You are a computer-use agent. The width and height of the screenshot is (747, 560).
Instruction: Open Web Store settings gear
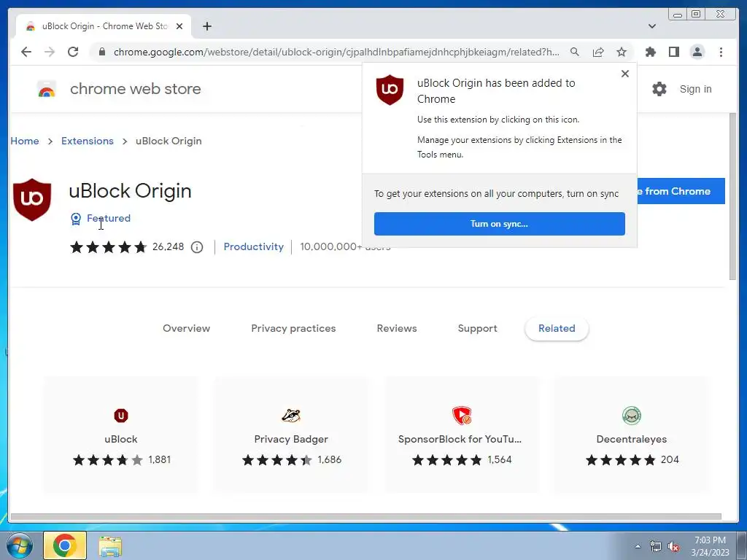(x=659, y=89)
